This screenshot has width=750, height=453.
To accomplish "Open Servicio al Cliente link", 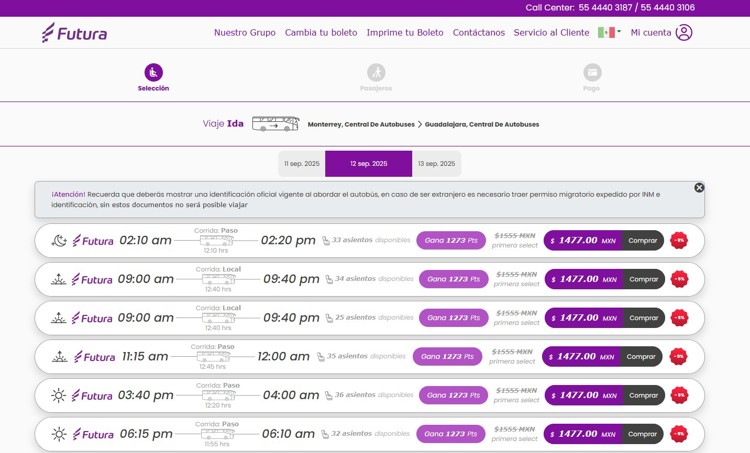I will (551, 33).
